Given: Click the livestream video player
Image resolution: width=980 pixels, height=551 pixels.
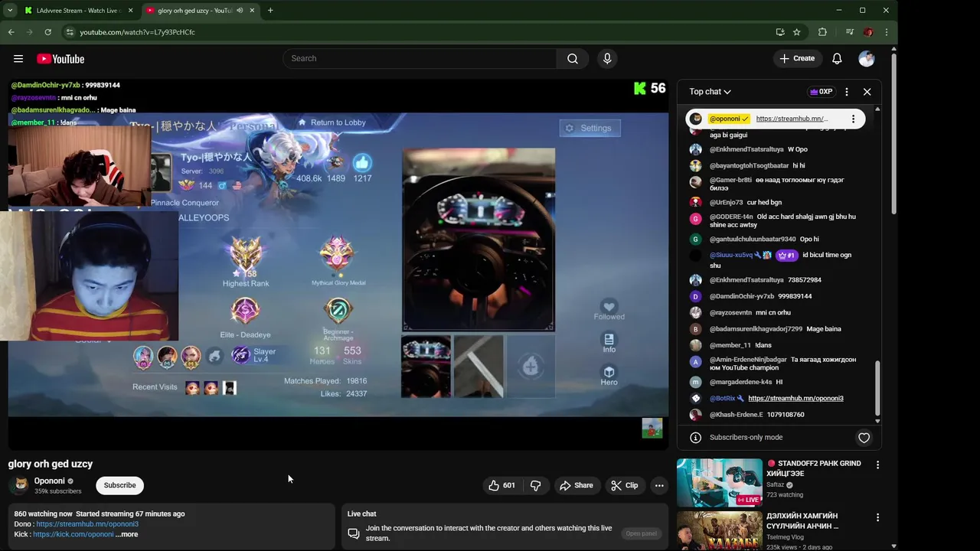Looking at the screenshot, I should (x=338, y=264).
